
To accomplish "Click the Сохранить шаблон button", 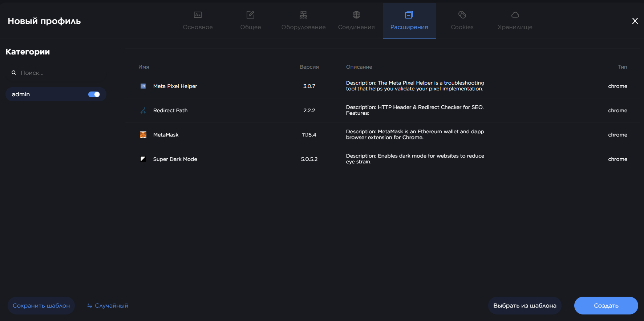I will pos(41,306).
